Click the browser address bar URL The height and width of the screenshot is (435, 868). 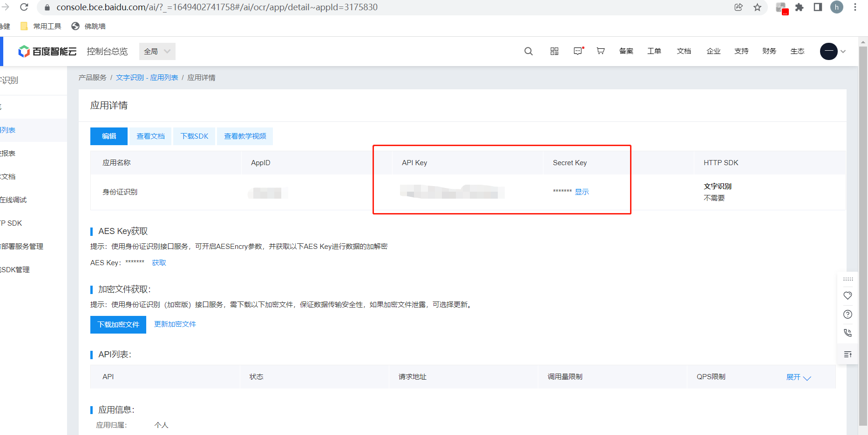click(x=217, y=7)
